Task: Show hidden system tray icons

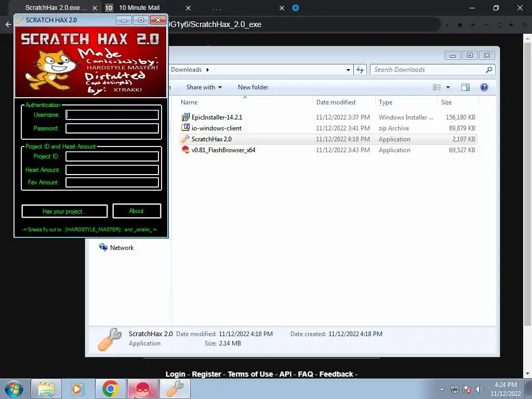Action: (442, 389)
